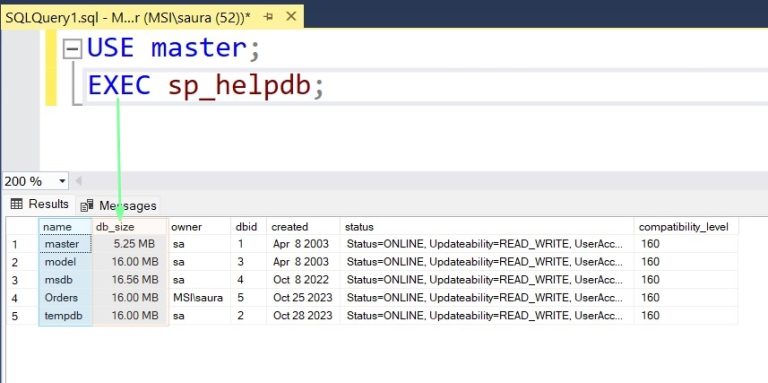Click the 5.25 MB size cell
Screen dimensions: 768x383
(131, 244)
